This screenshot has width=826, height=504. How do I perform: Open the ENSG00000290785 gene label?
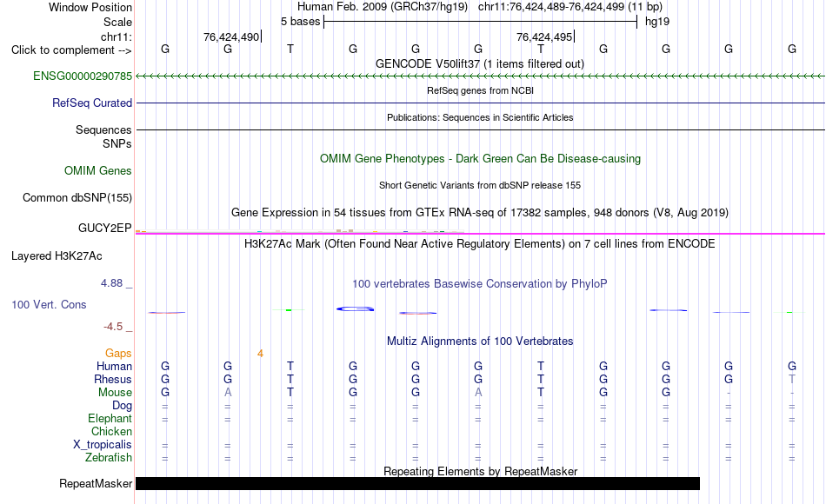pos(83,76)
